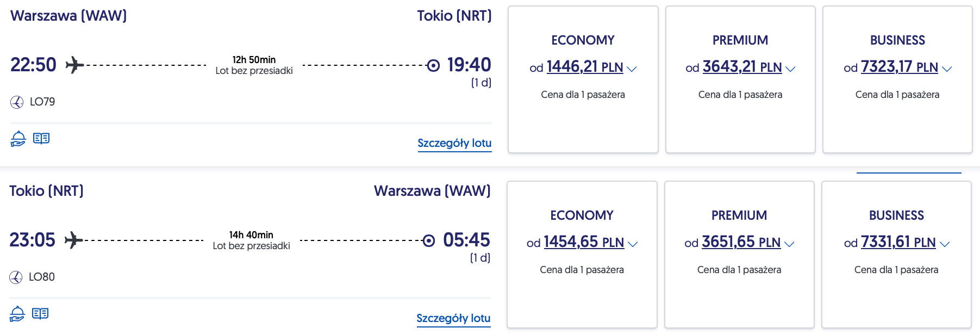Click the meal service icon on flight LO79

tap(18, 139)
